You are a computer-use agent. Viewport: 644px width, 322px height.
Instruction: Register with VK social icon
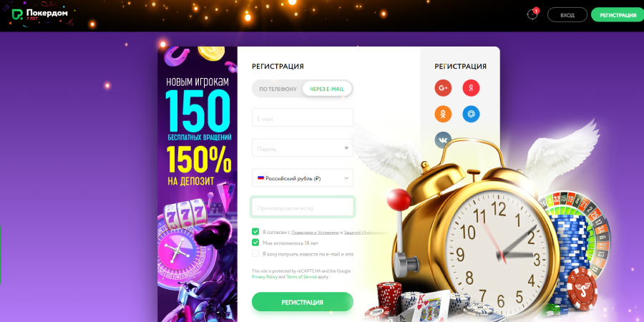pyautogui.click(x=443, y=140)
